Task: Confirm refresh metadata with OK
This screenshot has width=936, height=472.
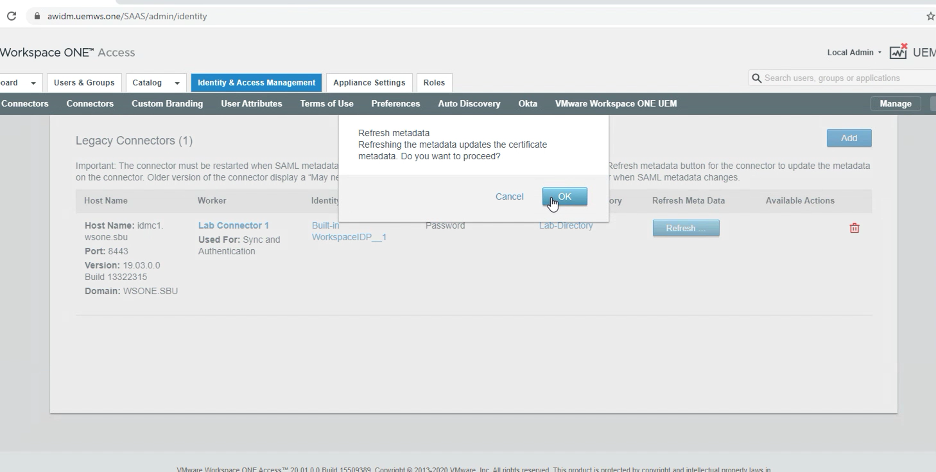Action: click(x=564, y=197)
